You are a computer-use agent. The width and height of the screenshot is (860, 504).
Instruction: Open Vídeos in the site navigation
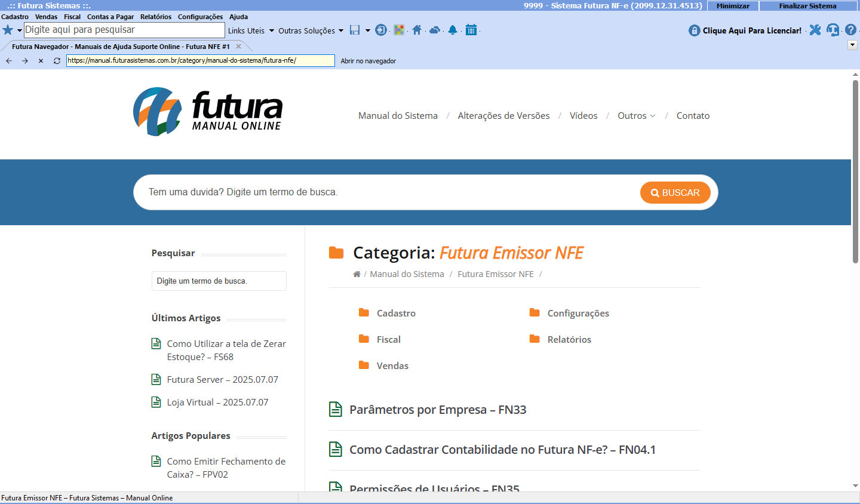coord(583,116)
